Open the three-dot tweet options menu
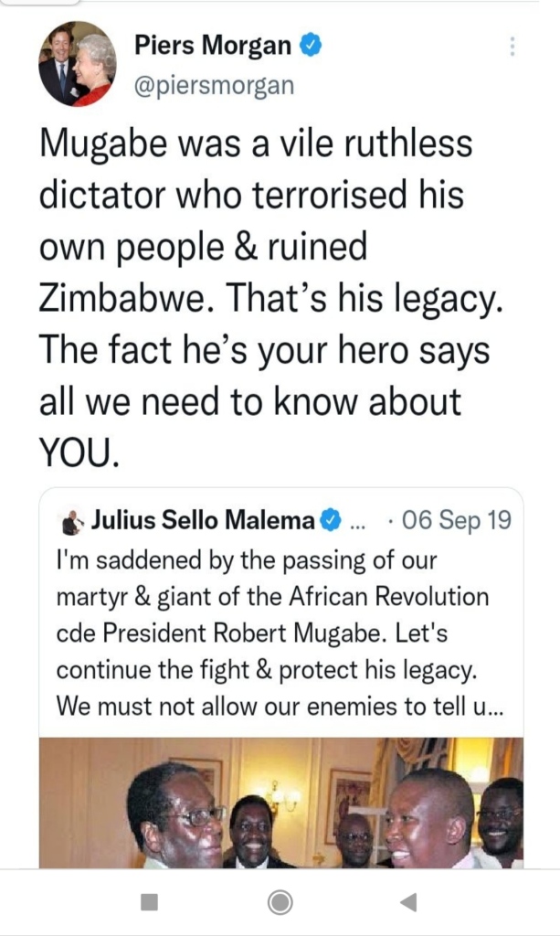Screen dimensions: 560x936 coord(512,46)
